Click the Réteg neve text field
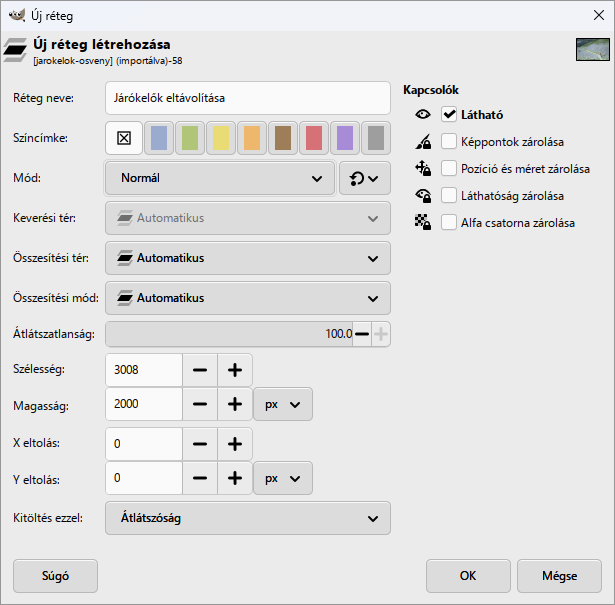The height and width of the screenshot is (605, 615). click(x=248, y=98)
